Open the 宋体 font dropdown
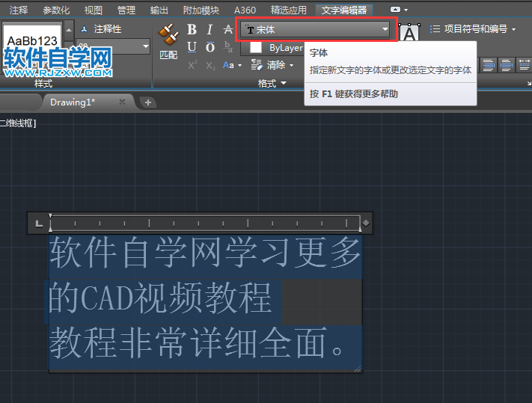532x403 pixels. (x=316, y=29)
